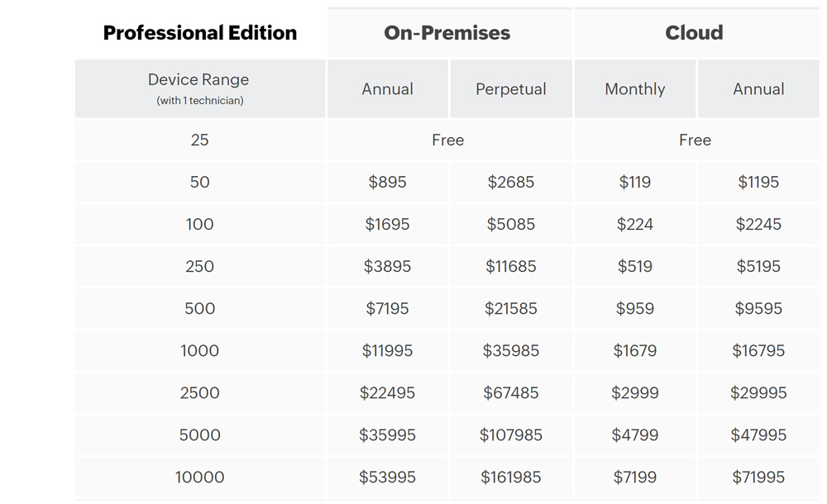The height and width of the screenshot is (504, 827).
Task: Click the 25 device range cell
Action: (x=199, y=140)
